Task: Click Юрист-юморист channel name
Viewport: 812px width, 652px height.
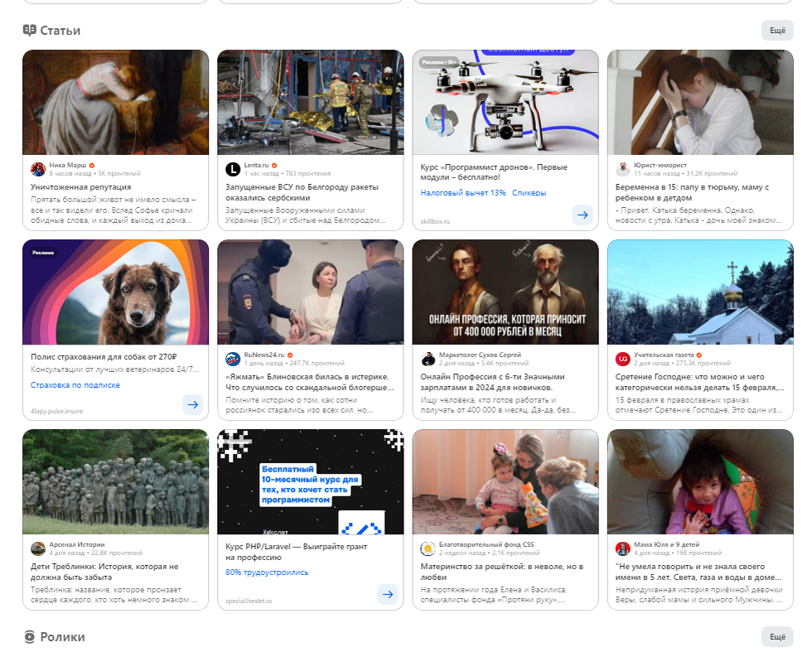Action: coord(660,165)
